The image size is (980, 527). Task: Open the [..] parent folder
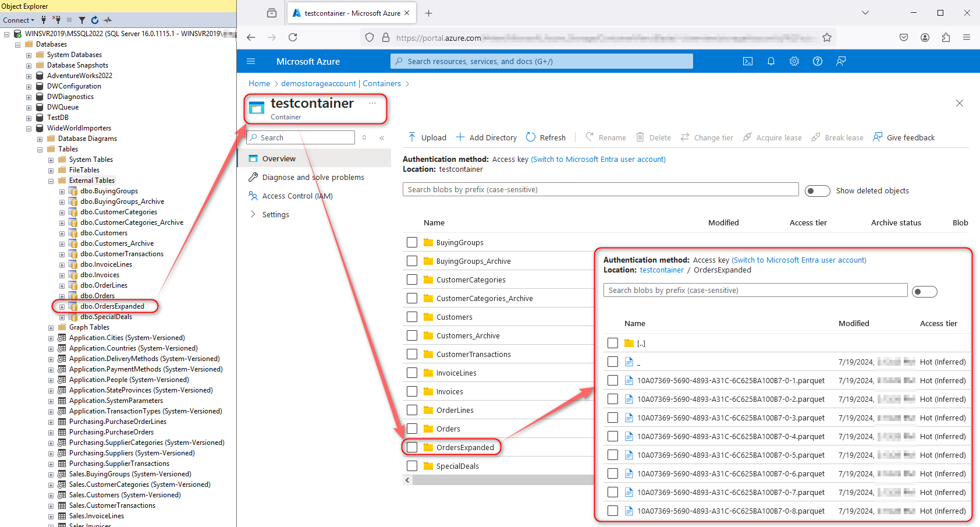click(641, 343)
